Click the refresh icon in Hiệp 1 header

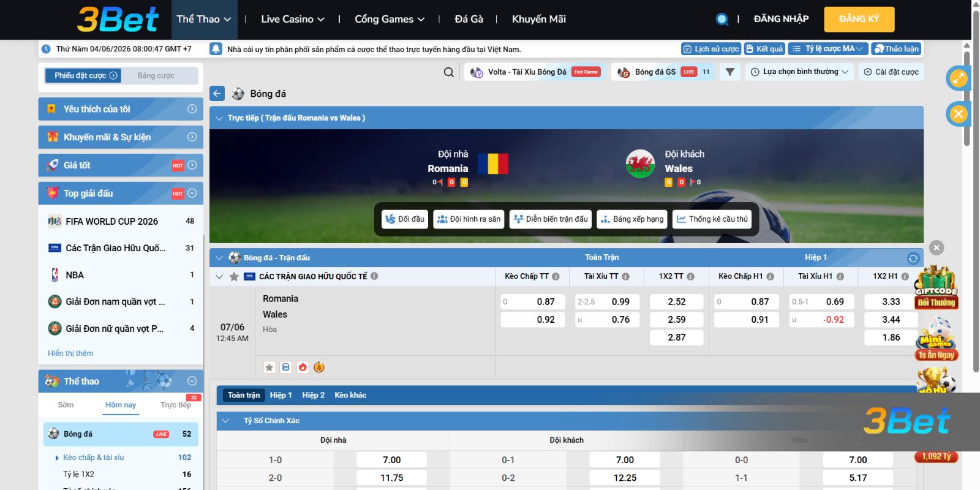tap(913, 258)
